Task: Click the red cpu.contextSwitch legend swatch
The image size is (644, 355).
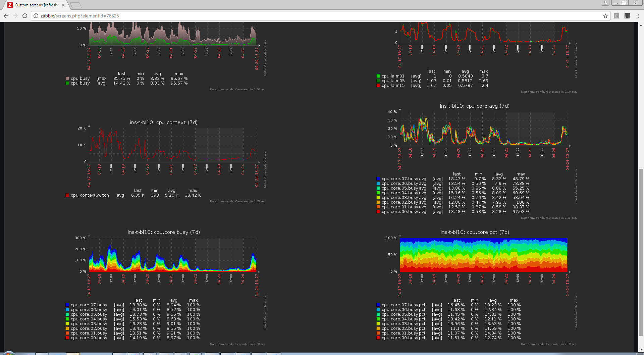Action: [67, 195]
